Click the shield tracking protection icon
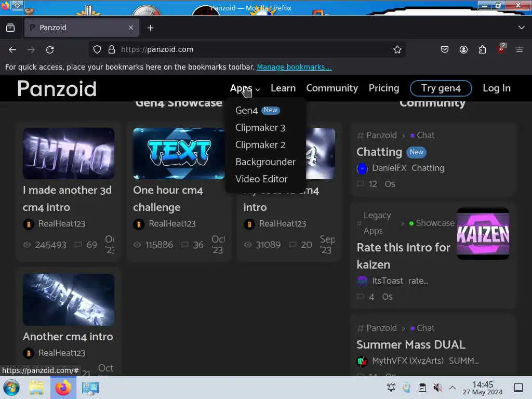The image size is (532, 399). 97,49
